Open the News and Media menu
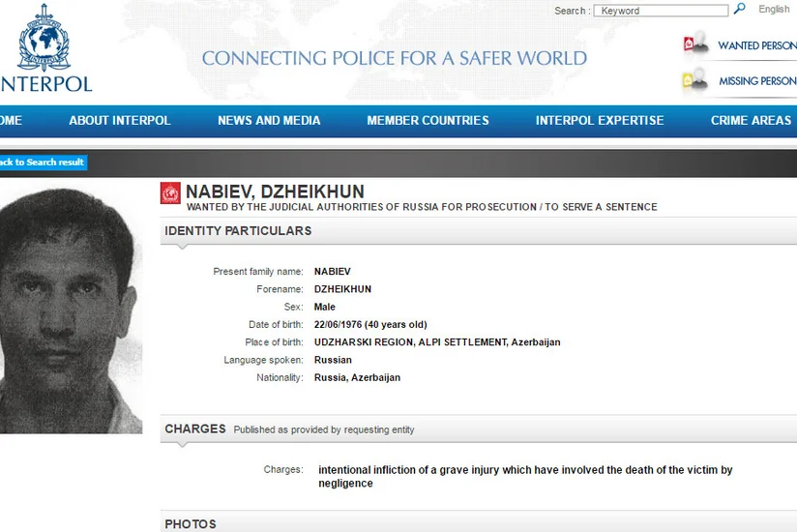Screen dimensions: 797x532 click(x=269, y=121)
